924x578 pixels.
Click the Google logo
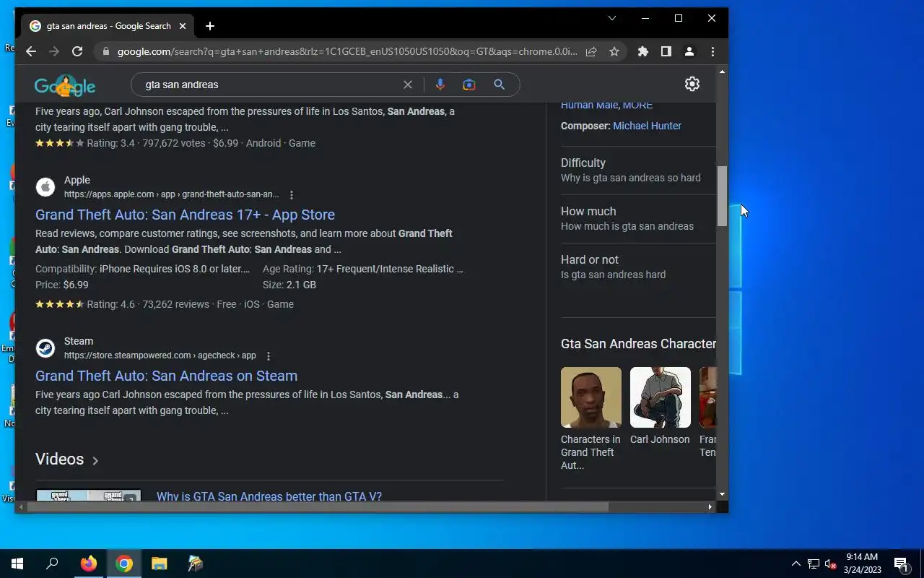coord(65,86)
